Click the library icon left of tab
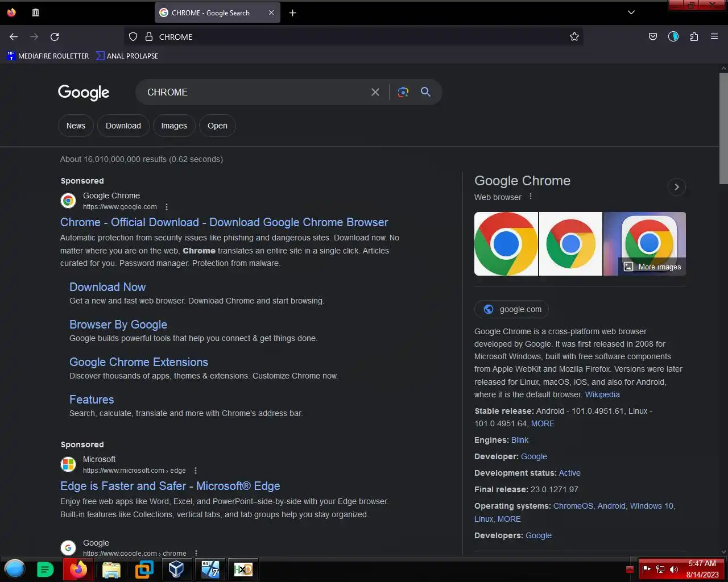 point(35,13)
